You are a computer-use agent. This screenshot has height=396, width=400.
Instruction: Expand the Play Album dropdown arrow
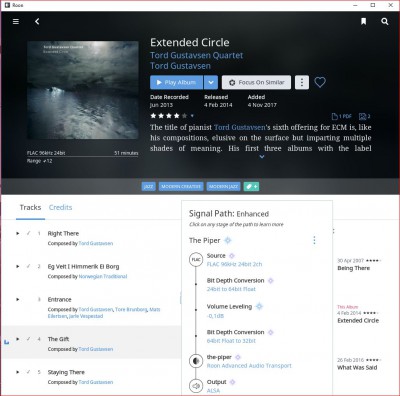tap(211, 82)
